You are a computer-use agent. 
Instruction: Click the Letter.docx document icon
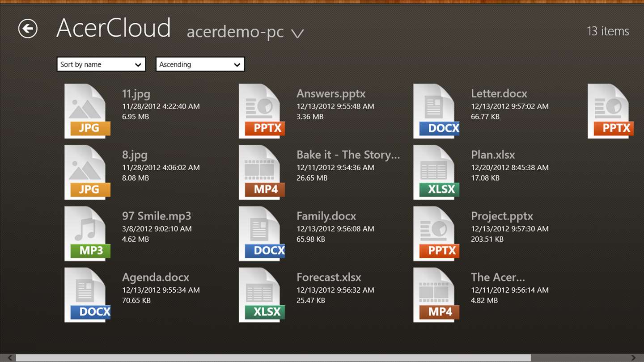[436, 110]
